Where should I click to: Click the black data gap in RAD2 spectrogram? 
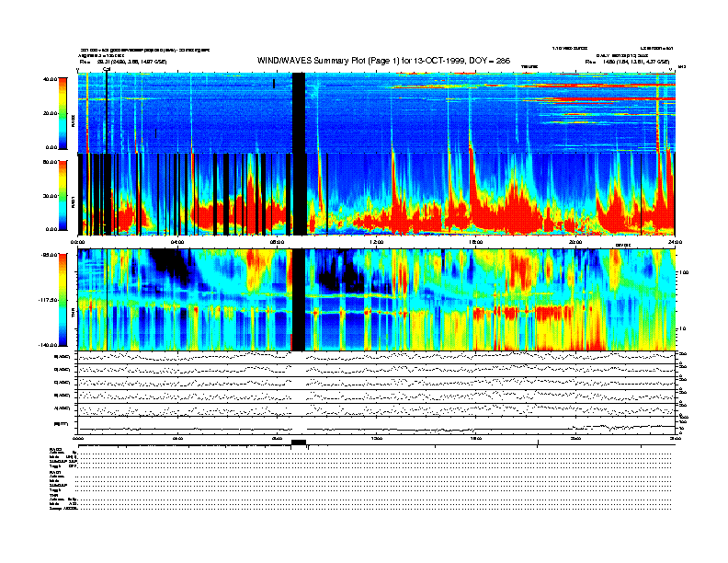click(299, 113)
